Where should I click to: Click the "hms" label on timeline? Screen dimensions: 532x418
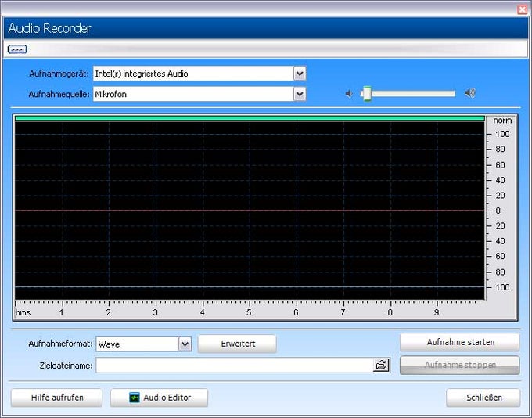point(23,312)
